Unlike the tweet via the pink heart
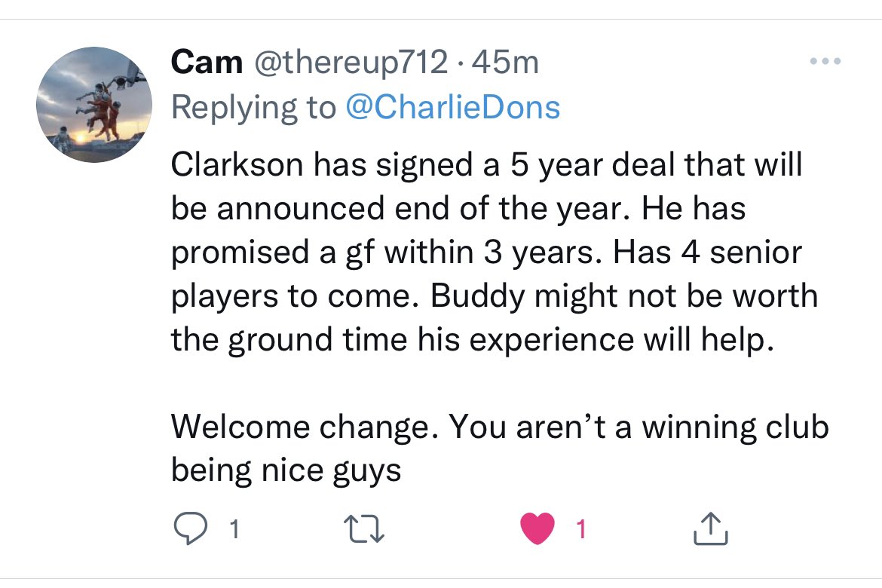This screenshot has height=588, width=882. (537, 530)
